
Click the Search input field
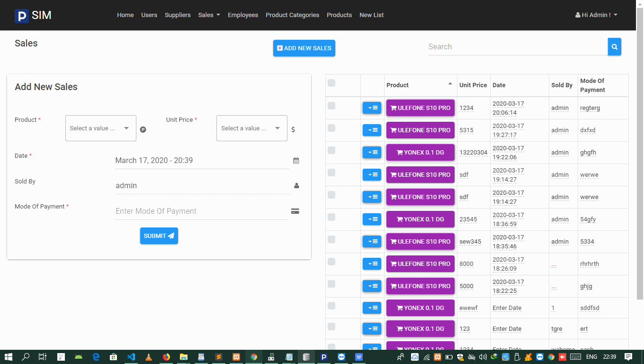(x=518, y=47)
